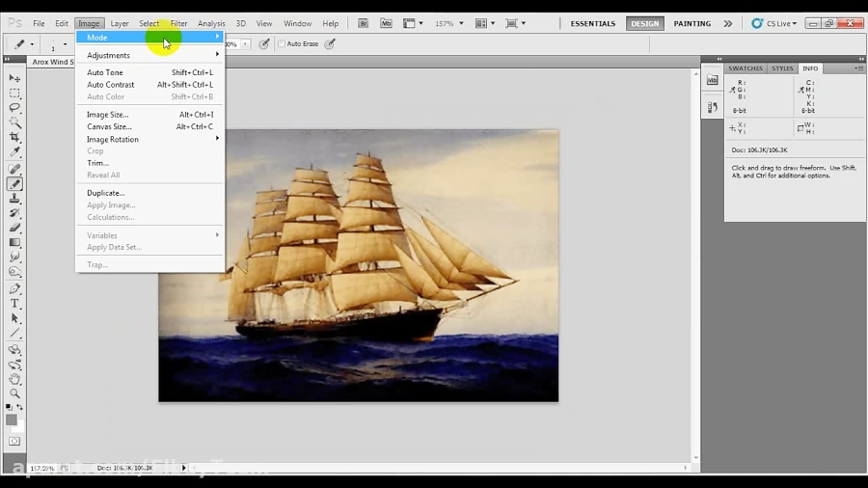Toggle Quick Mask mode

[x=14, y=442]
